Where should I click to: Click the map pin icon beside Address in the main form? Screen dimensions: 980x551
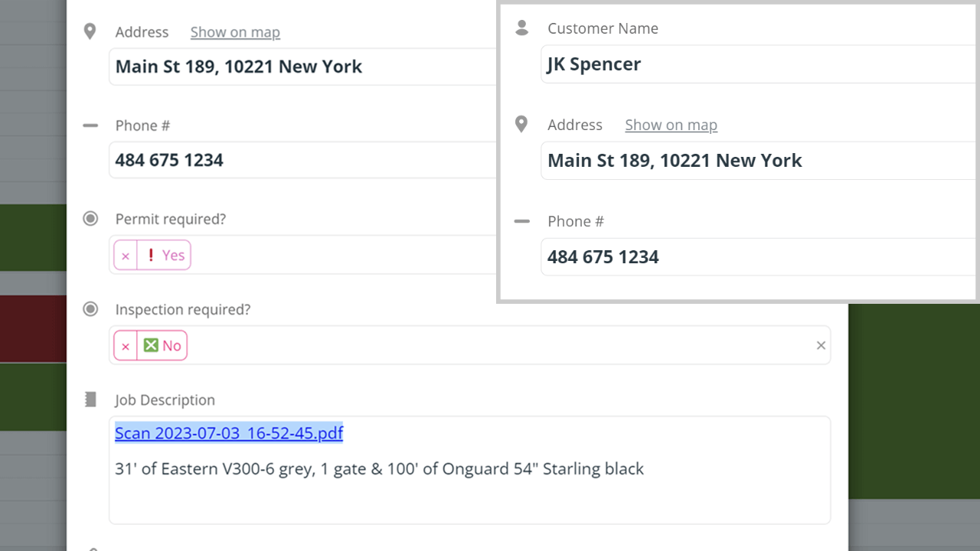(90, 31)
